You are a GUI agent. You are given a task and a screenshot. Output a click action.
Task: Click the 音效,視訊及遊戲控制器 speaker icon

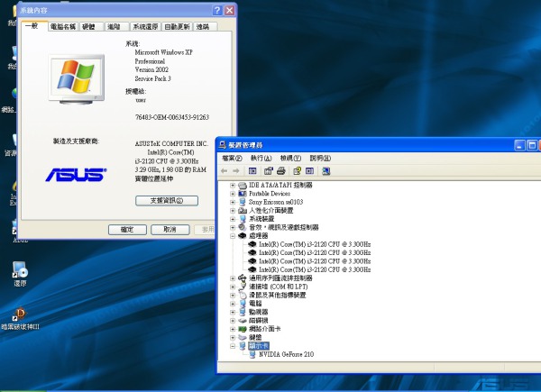point(243,227)
